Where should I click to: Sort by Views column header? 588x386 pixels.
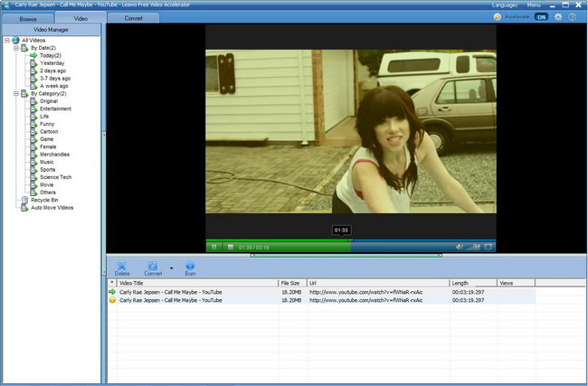pyautogui.click(x=516, y=283)
